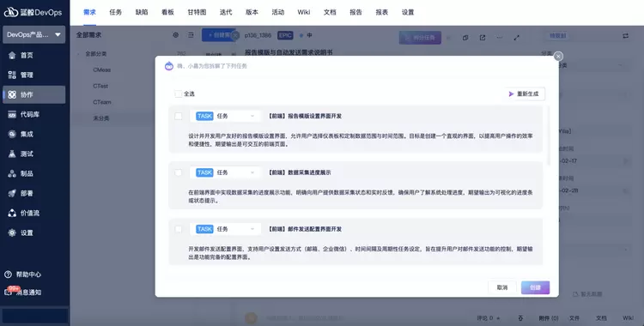Click the task title 【前端】数据采集进度展示
The height and width of the screenshot is (326, 644).
pyautogui.click(x=300, y=172)
